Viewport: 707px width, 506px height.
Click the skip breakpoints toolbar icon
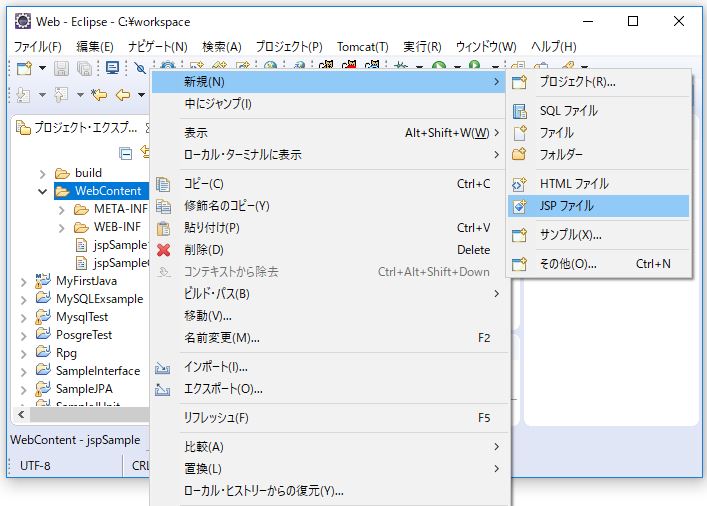(140, 69)
